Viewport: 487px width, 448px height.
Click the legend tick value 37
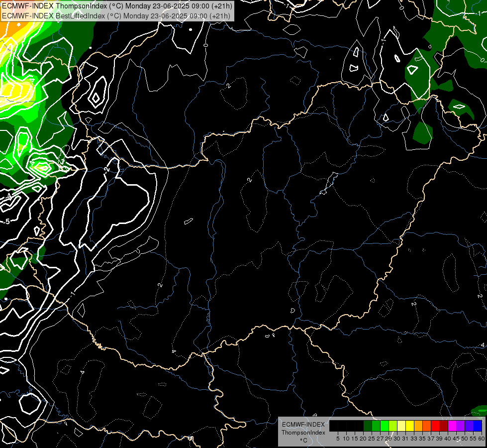click(x=431, y=439)
